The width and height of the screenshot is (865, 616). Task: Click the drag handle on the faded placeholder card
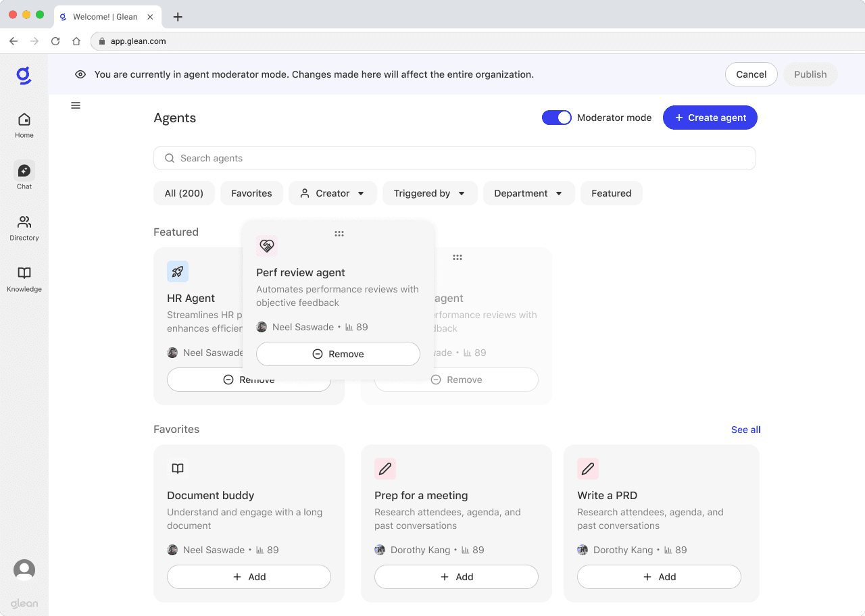click(x=458, y=257)
